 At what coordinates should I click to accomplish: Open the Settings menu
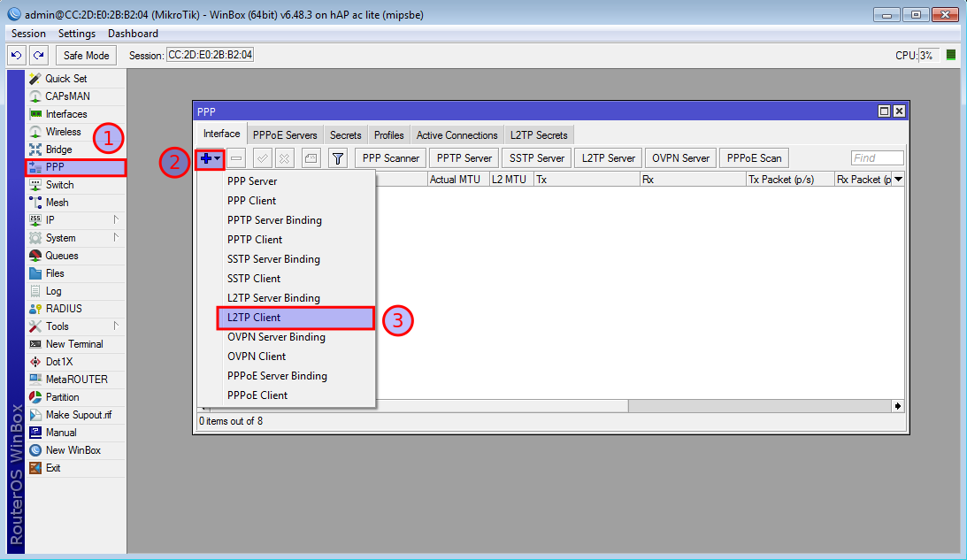tap(76, 34)
